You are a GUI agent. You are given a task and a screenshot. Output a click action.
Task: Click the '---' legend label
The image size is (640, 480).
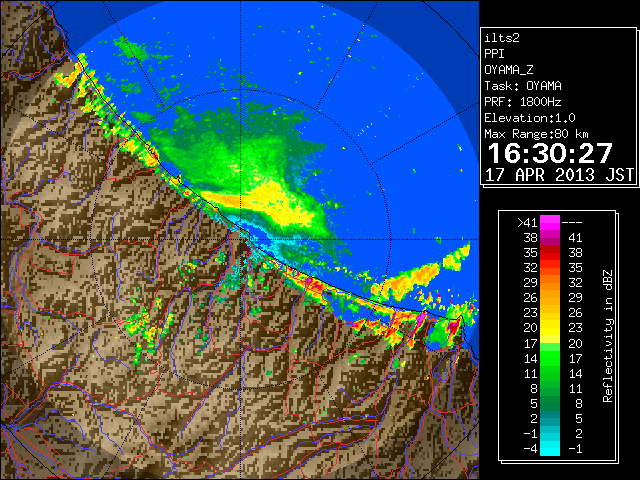[572, 223]
